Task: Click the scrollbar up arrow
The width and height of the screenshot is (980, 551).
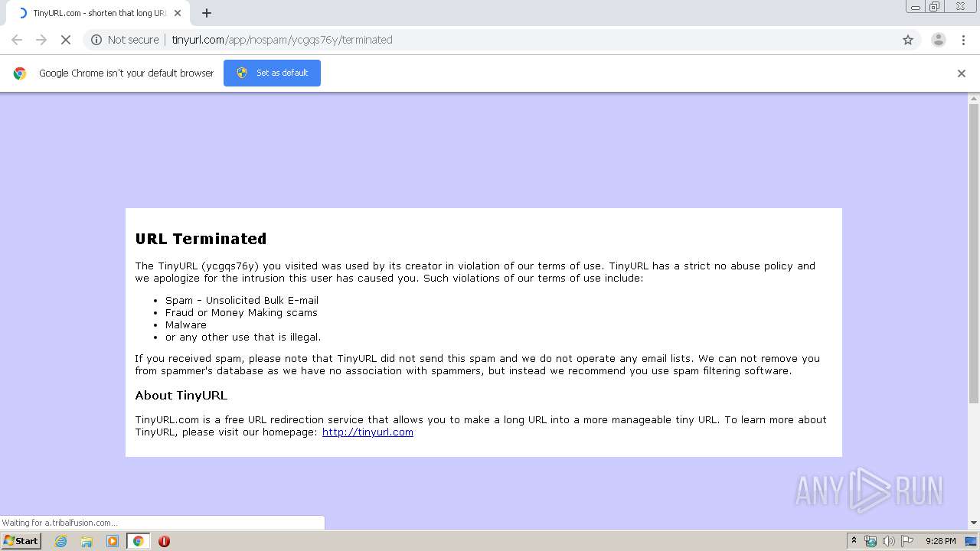Action: (x=974, y=98)
